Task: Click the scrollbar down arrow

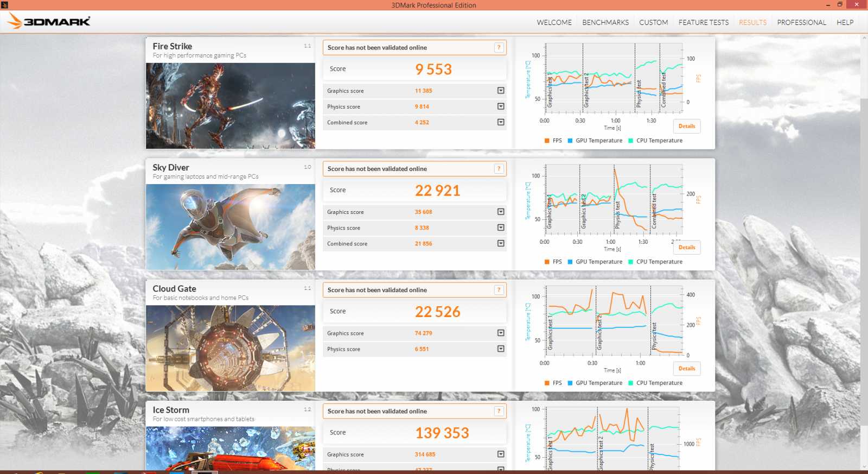Action: pyautogui.click(x=864, y=466)
